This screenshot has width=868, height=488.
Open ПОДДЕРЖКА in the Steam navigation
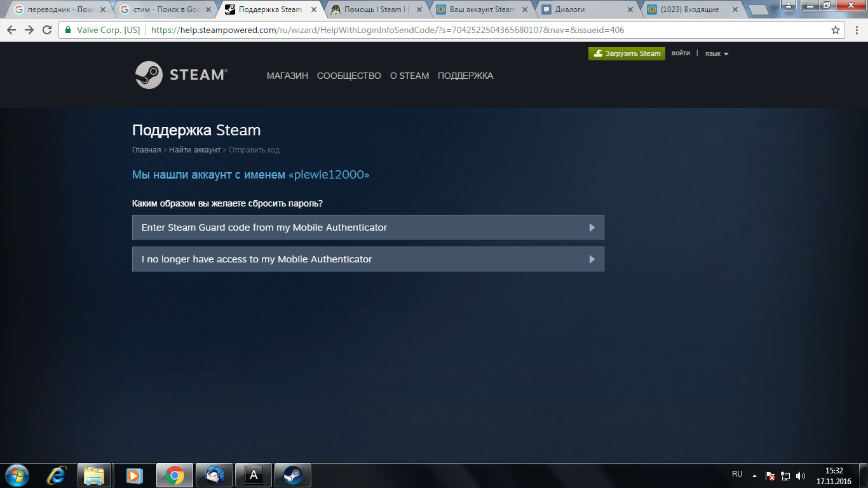pos(465,76)
